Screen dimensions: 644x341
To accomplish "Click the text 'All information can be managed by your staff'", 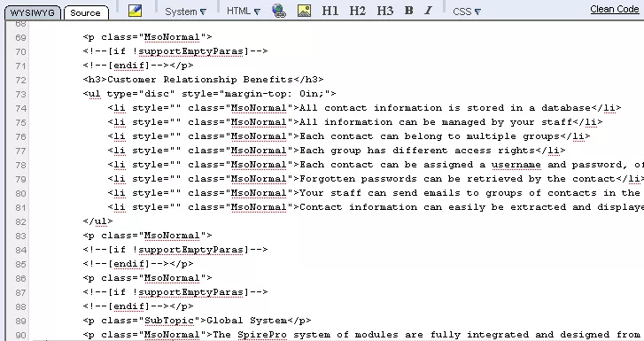I will pyautogui.click(x=436, y=122).
